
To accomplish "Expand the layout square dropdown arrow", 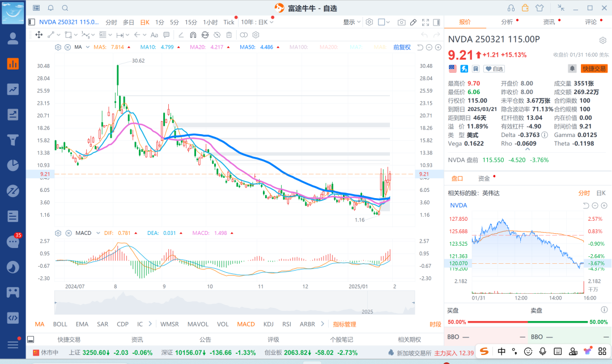I will point(388,22).
